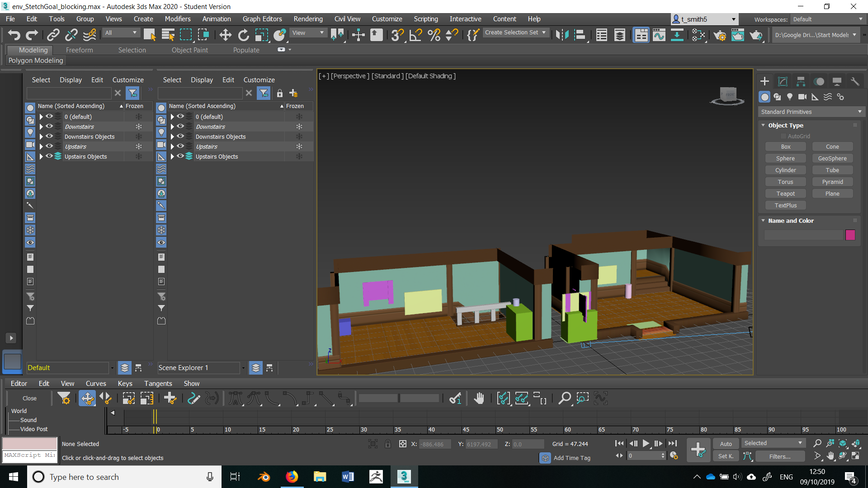Toggle Percent Snap in the toolbar

pyautogui.click(x=434, y=35)
